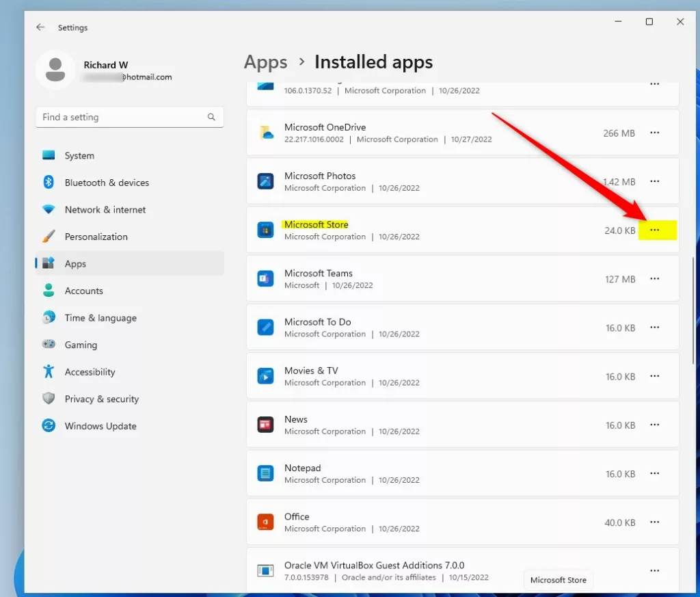Click the Office app icon
This screenshot has height=597, width=700.
(265, 522)
